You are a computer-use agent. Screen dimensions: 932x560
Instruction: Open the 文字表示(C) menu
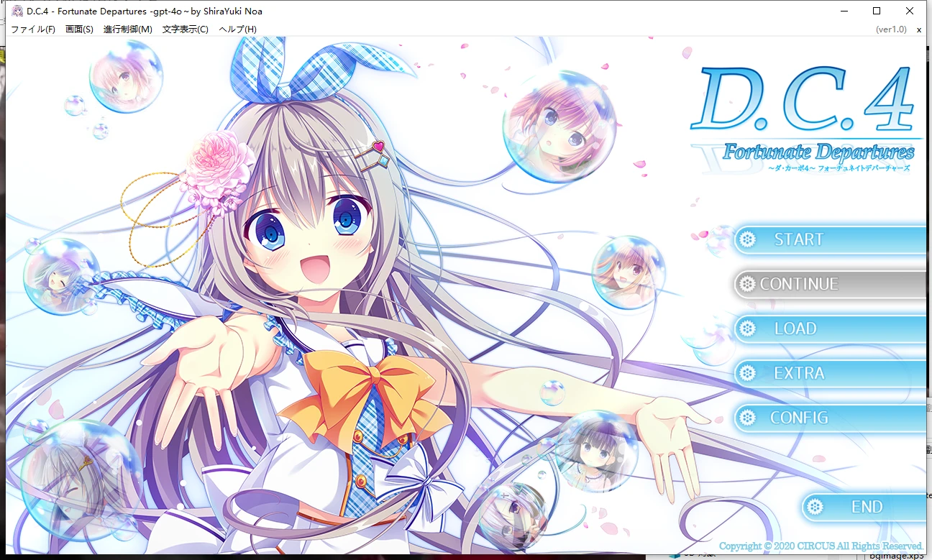186,29
